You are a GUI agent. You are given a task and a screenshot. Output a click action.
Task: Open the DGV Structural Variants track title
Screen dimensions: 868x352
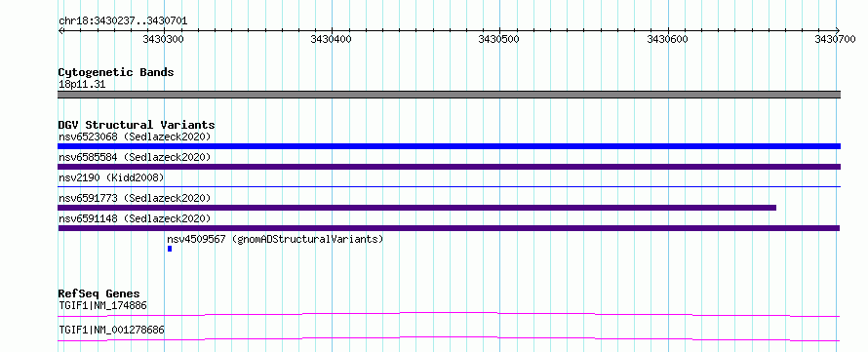click(x=137, y=125)
